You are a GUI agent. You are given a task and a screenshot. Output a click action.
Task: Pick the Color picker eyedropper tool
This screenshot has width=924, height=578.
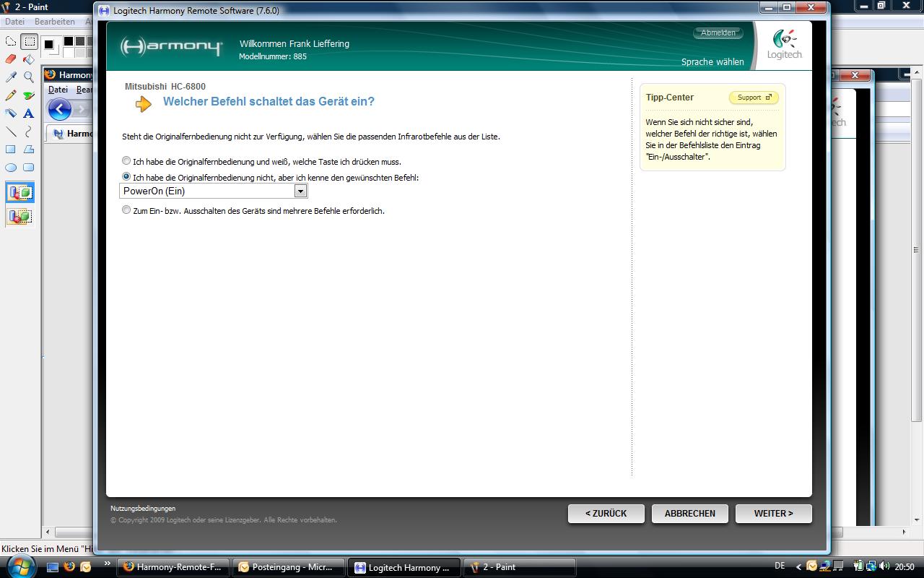pos(11,77)
